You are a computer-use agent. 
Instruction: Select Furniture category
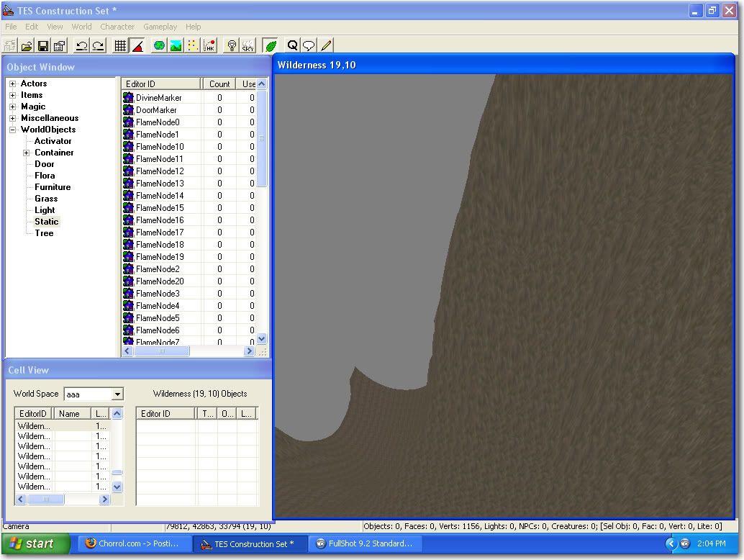53,187
